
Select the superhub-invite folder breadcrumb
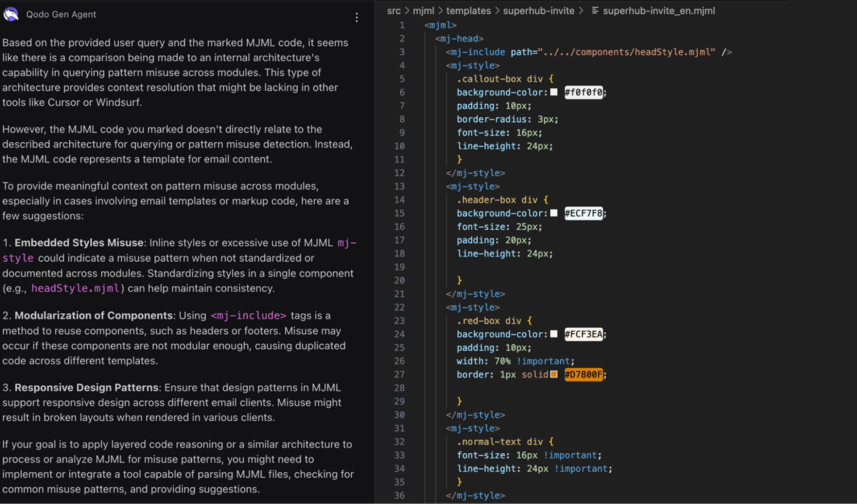click(x=538, y=11)
